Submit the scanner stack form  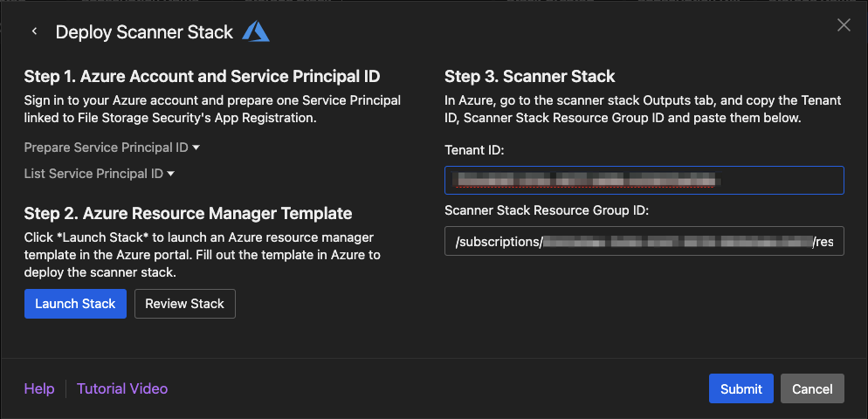(741, 388)
